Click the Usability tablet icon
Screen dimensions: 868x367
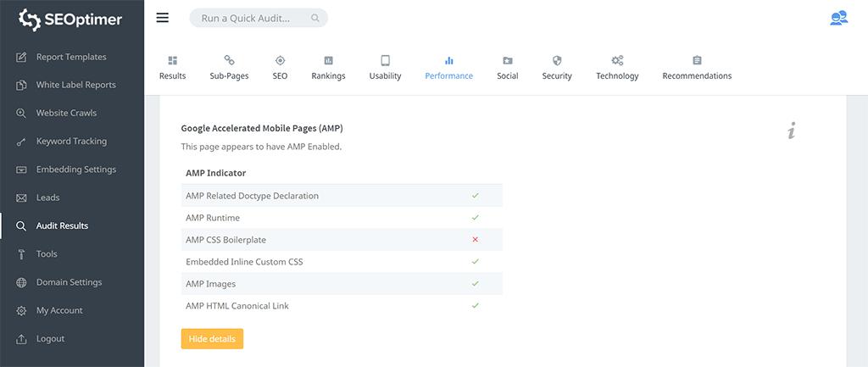click(385, 61)
